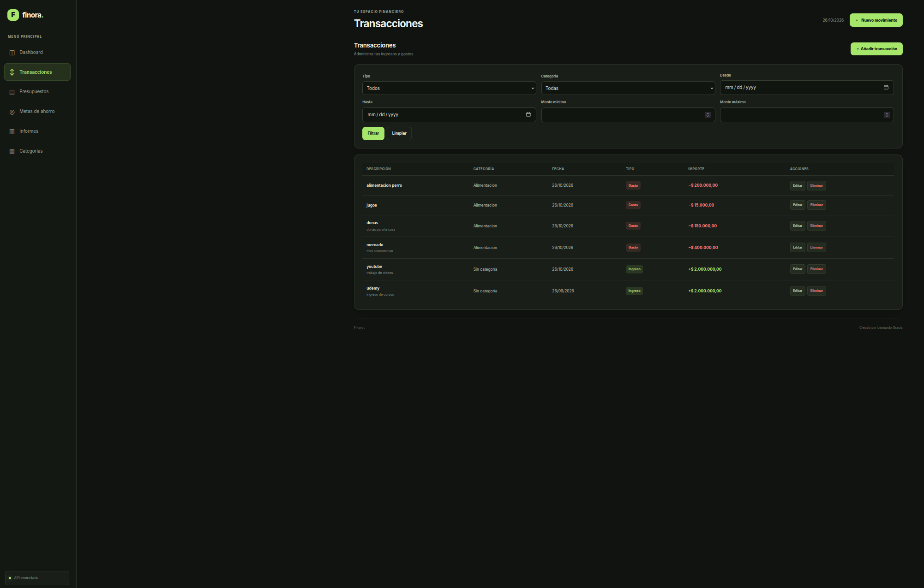
Task: Click the Informes sidebar icon
Action: tap(12, 131)
